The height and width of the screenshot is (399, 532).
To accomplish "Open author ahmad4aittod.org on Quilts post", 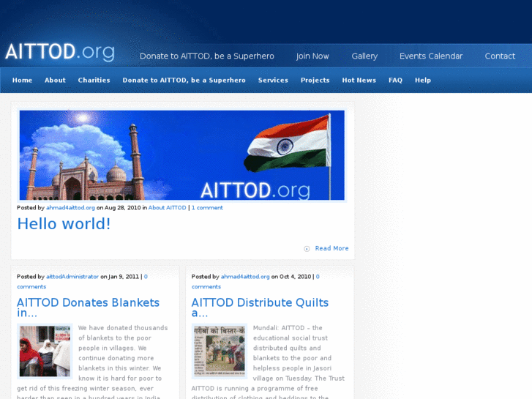I will click(245, 277).
